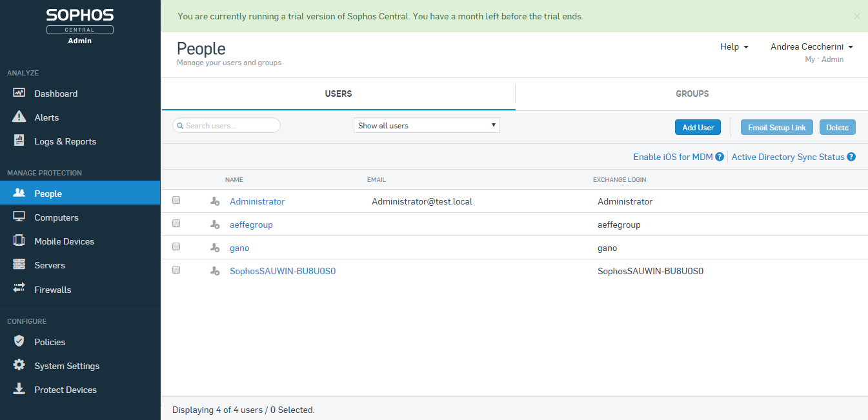Select the gano user checkbox
Screen dimensions: 868x420
coord(176,247)
